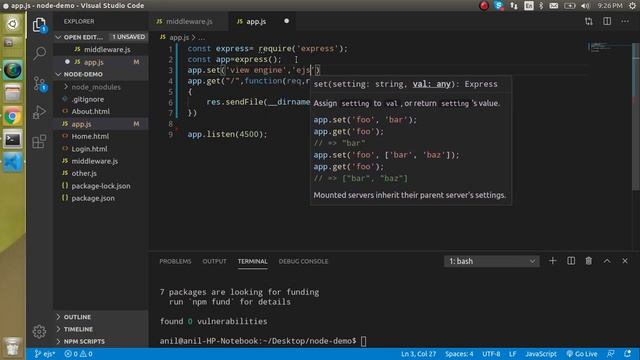Open Home.html in the explorer
Screen dimensions: 640x360
[90, 136]
